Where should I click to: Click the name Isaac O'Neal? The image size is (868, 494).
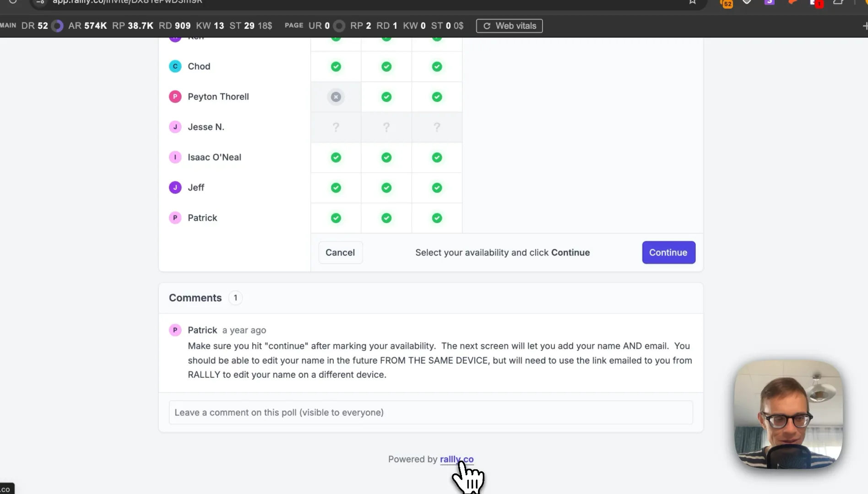[x=214, y=157]
